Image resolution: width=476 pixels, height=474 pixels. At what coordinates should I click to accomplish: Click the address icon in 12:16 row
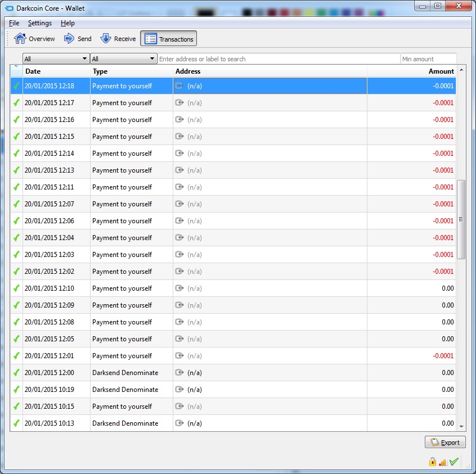(x=179, y=119)
